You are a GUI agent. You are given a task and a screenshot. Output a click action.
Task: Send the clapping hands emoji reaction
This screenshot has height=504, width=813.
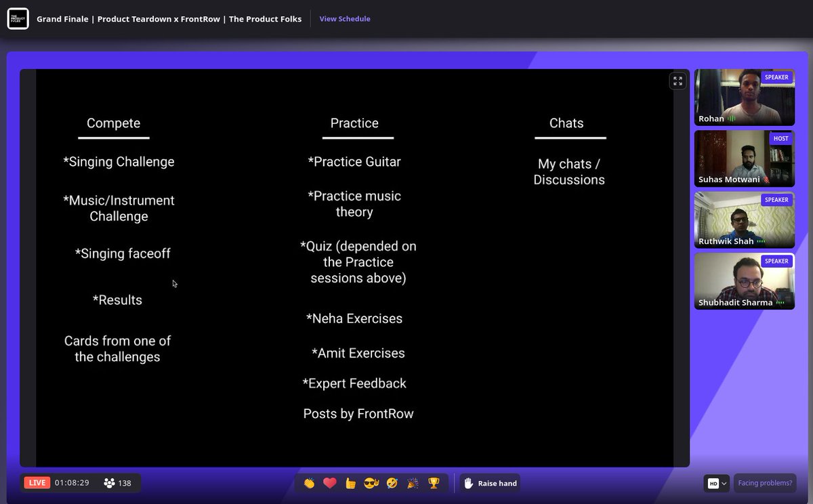coord(310,483)
